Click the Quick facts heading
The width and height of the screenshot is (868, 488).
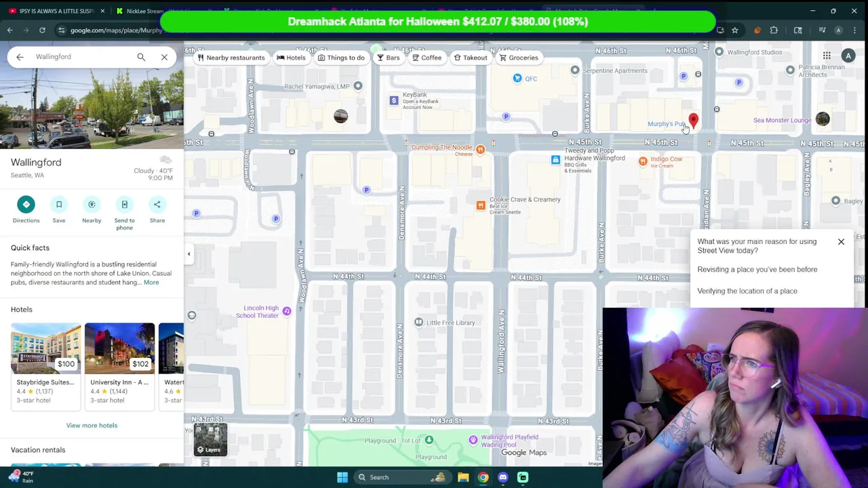point(30,248)
